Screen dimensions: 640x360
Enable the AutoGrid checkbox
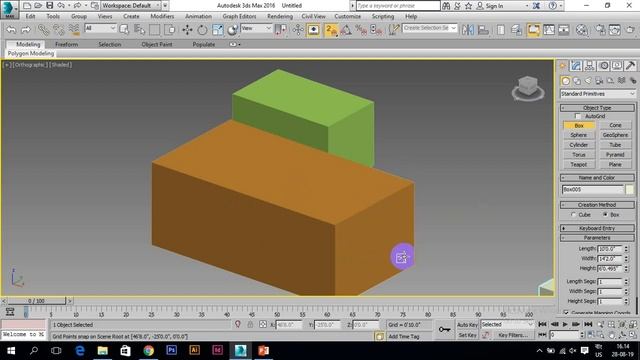coord(578,116)
